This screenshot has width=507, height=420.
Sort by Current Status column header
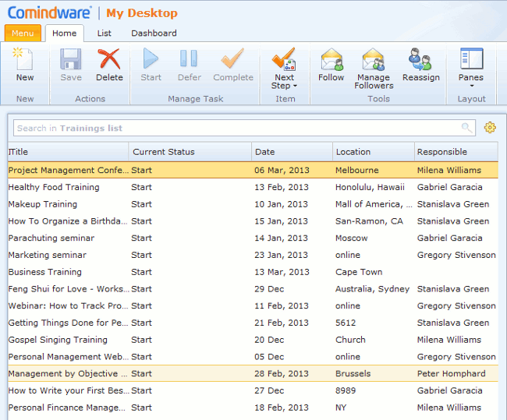click(x=190, y=152)
